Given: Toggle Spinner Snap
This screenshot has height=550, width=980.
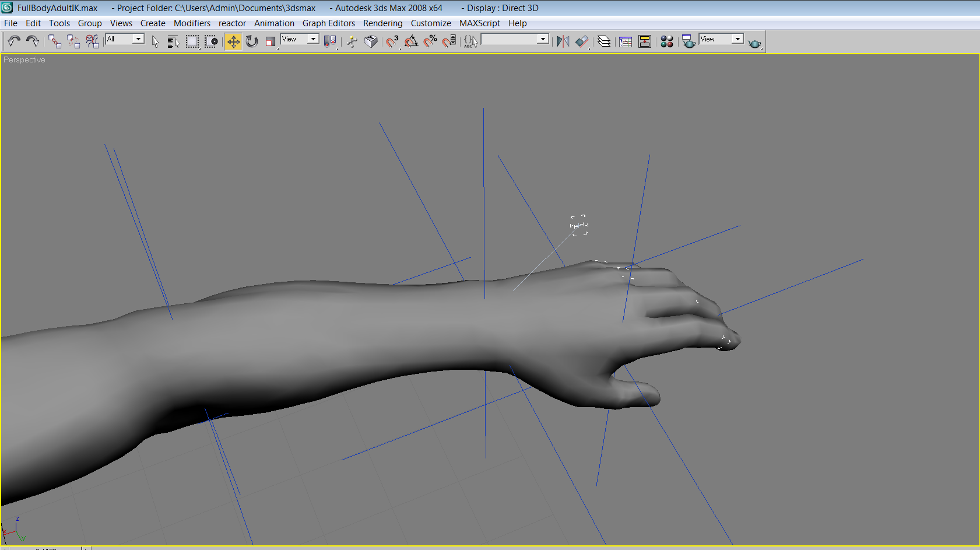Looking at the screenshot, I should click(x=449, y=41).
